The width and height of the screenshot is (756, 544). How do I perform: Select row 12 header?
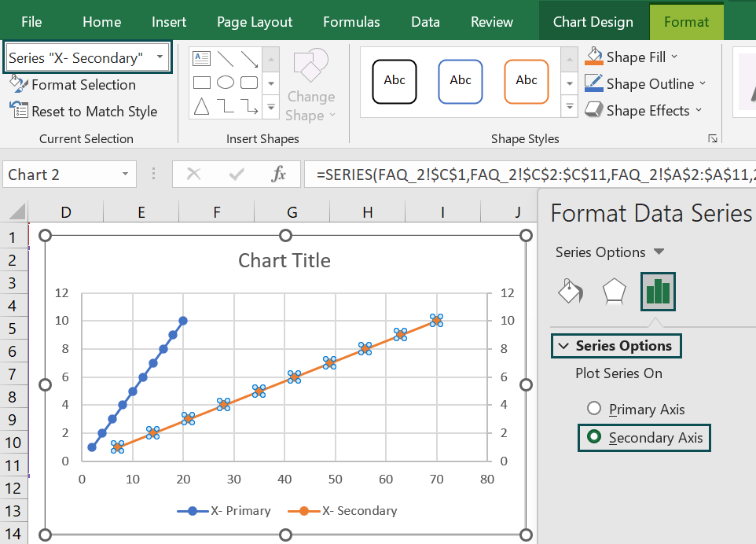coord(13,488)
